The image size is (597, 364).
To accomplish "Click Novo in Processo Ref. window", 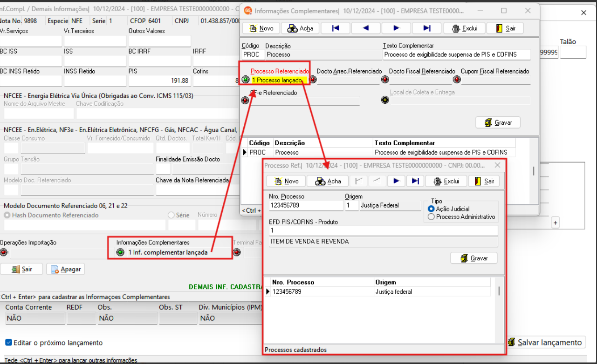I will tap(286, 181).
